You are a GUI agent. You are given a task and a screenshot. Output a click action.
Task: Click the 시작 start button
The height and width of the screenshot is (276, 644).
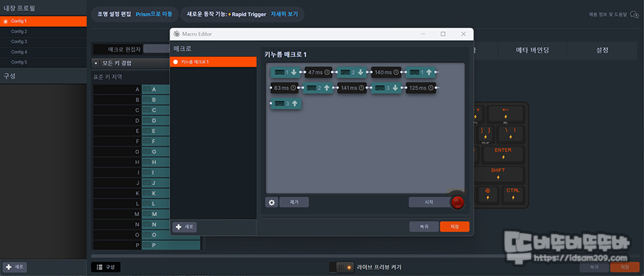(429, 202)
